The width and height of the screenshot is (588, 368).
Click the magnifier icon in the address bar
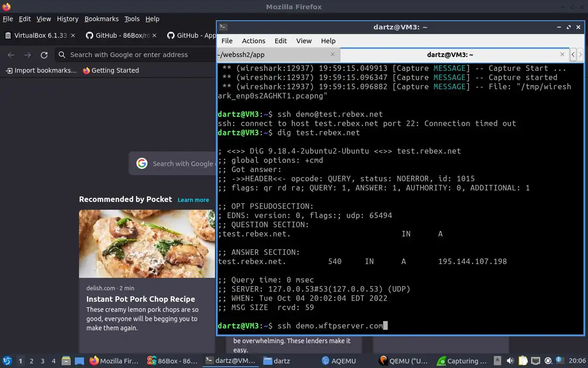[62, 55]
